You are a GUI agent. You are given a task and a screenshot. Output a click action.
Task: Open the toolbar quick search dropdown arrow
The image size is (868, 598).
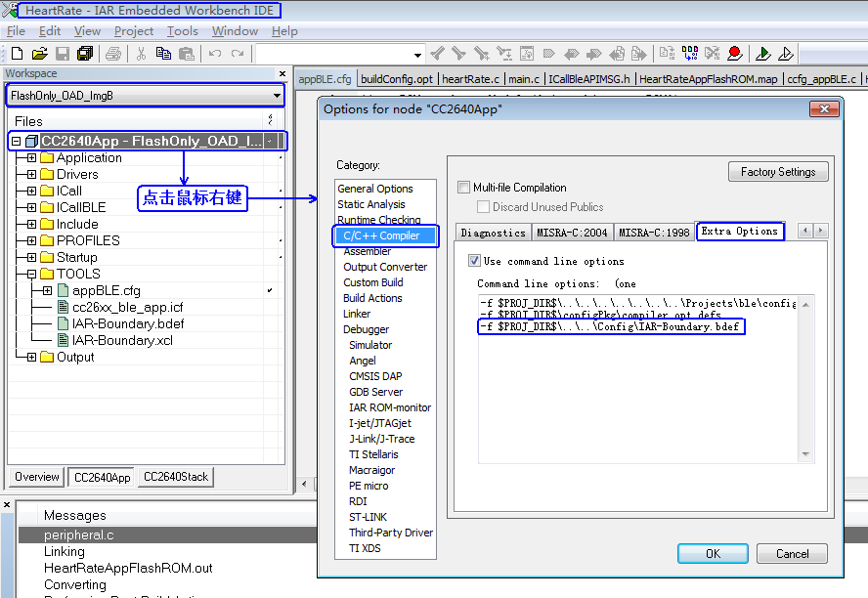click(417, 55)
